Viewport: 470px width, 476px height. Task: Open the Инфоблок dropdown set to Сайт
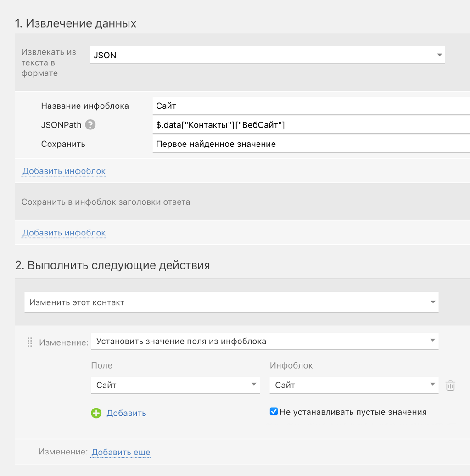coord(354,385)
